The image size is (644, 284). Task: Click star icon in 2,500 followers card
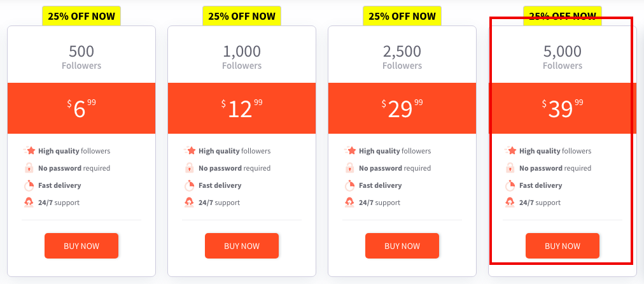[350, 151]
